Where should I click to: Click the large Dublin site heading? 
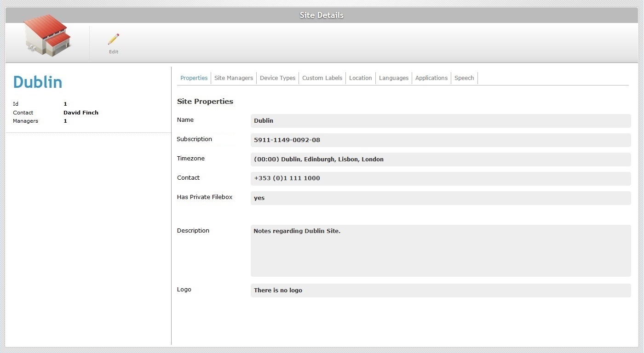coord(38,82)
